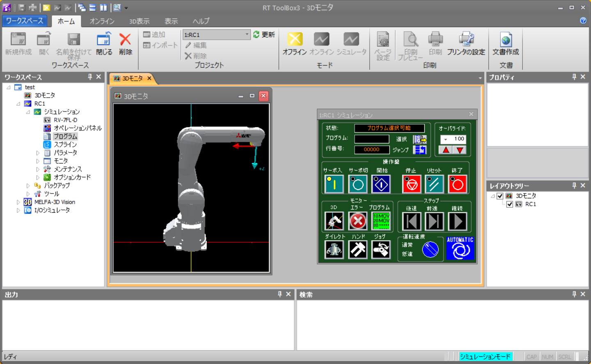591x364 pixels.
Task: Click the サーボ切 (servo off) button
Action: click(357, 184)
